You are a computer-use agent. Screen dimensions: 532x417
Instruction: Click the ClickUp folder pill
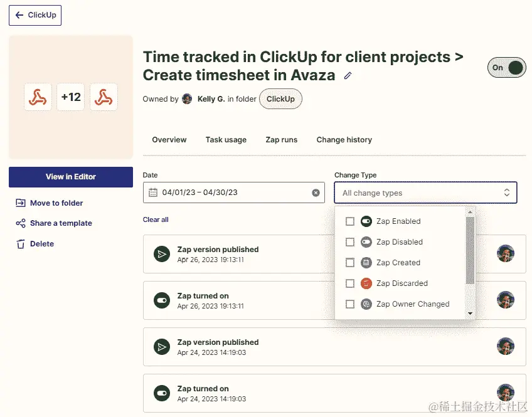[280, 99]
